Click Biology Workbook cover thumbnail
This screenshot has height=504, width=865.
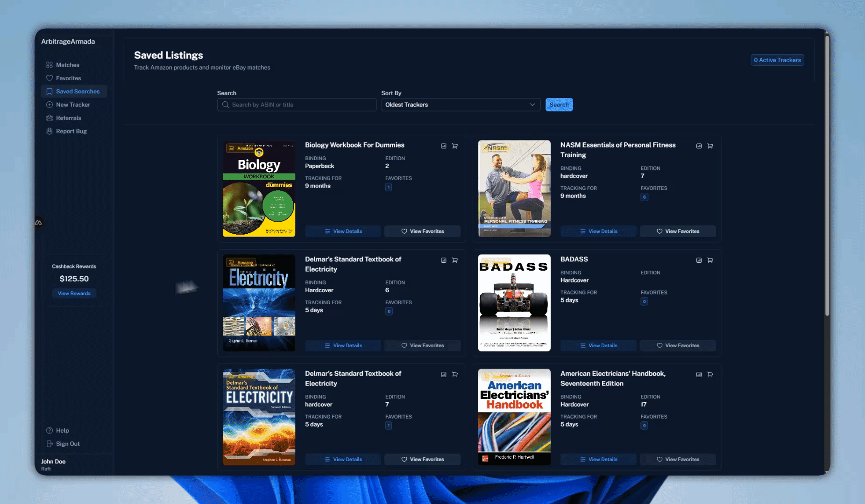[259, 189]
